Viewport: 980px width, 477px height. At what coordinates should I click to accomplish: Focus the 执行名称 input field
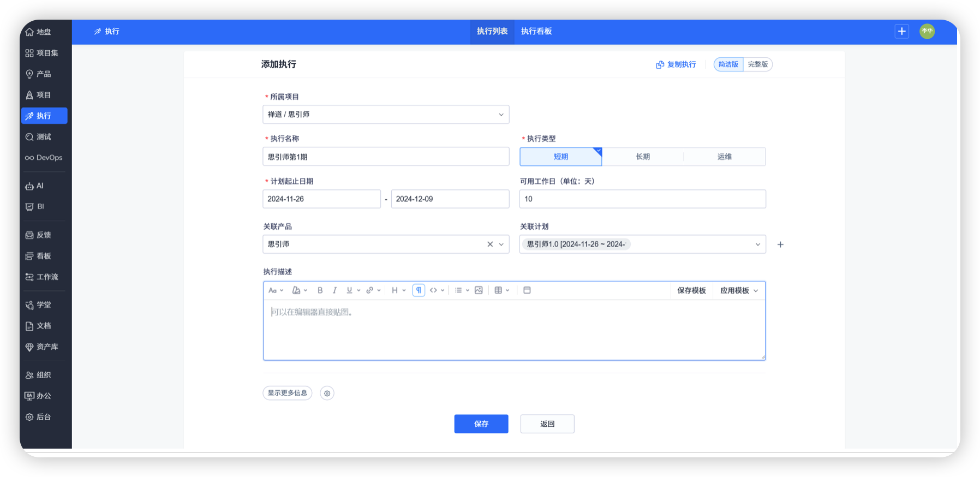coord(386,157)
